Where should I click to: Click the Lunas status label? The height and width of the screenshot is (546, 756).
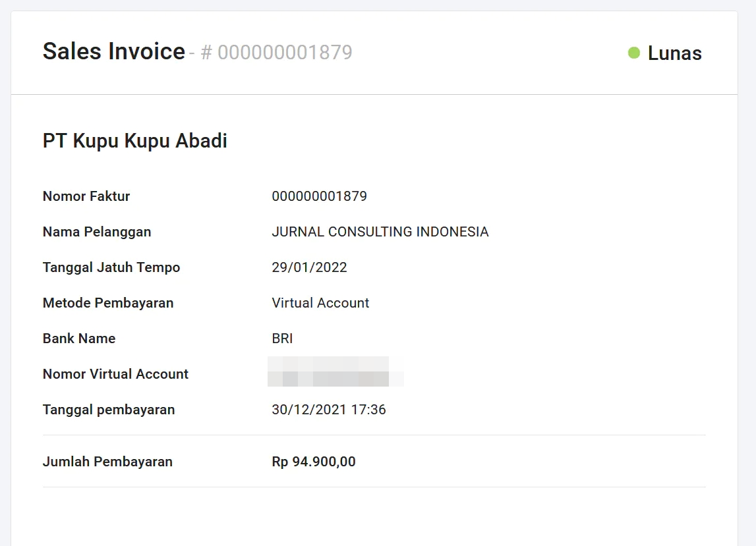(674, 53)
